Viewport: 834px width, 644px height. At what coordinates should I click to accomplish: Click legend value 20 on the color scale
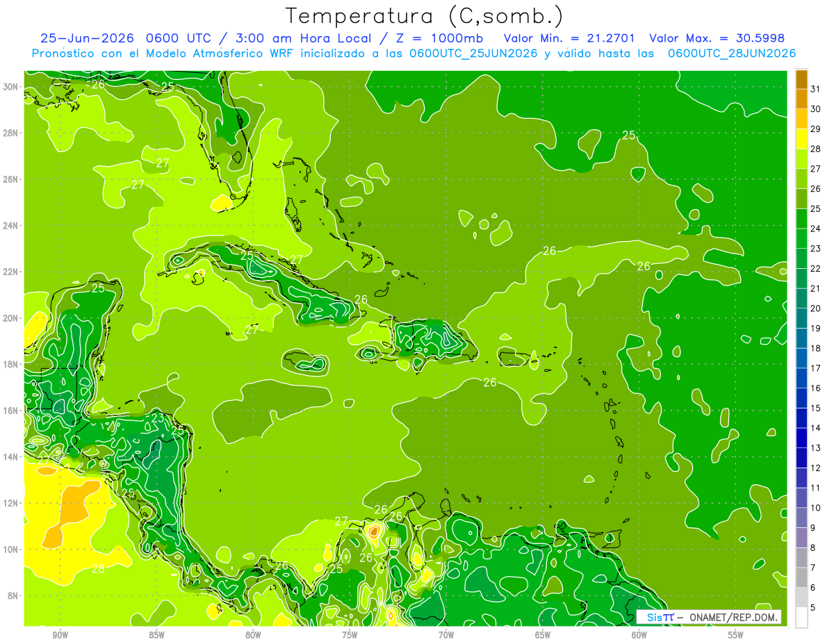pos(815,308)
